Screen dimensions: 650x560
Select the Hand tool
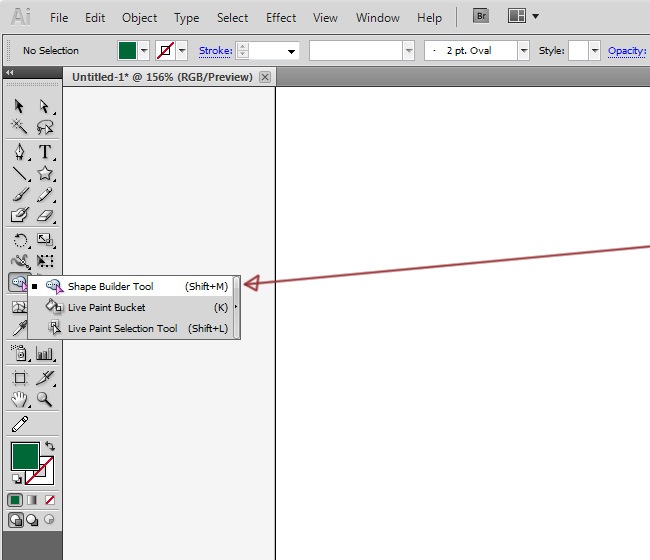click(x=20, y=399)
